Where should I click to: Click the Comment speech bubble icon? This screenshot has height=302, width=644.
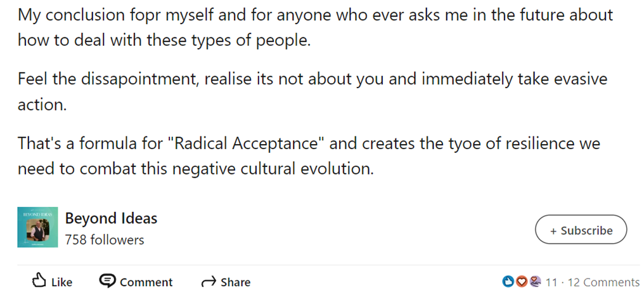coord(108,281)
